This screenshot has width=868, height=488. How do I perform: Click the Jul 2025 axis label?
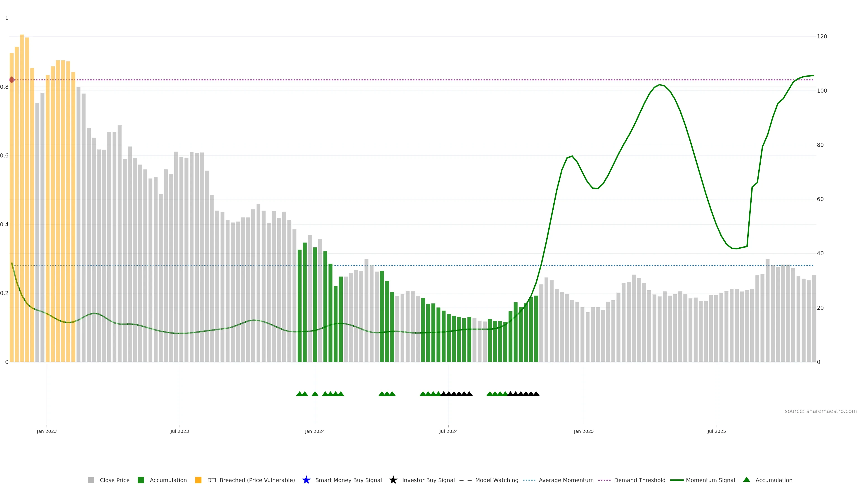tap(716, 432)
